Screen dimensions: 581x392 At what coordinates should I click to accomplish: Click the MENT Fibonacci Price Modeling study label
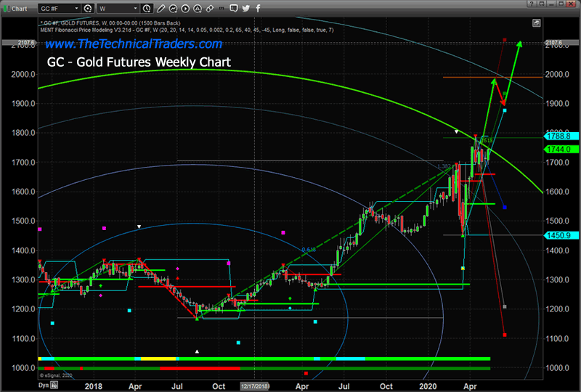pyautogui.click(x=187, y=30)
